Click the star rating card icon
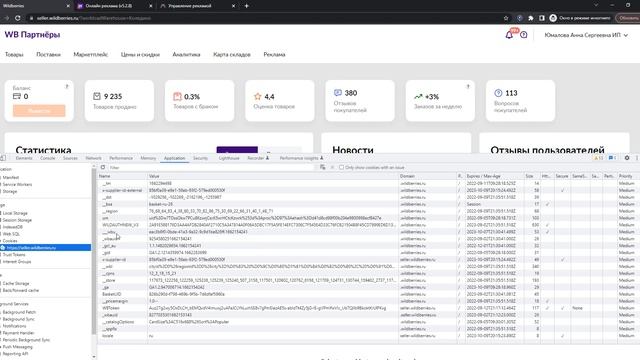Image resolution: width=640 pixels, height=360 pixels. [x=258, y=96]
